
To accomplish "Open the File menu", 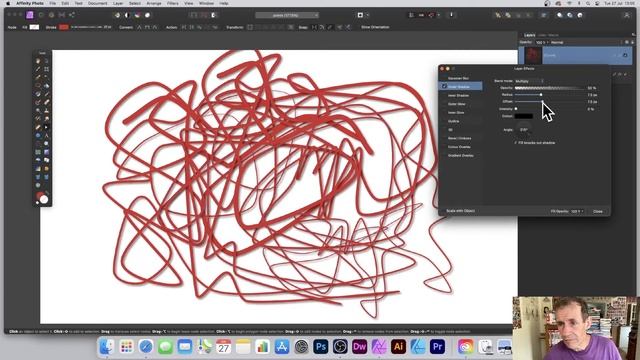I will tap(53, 3).
